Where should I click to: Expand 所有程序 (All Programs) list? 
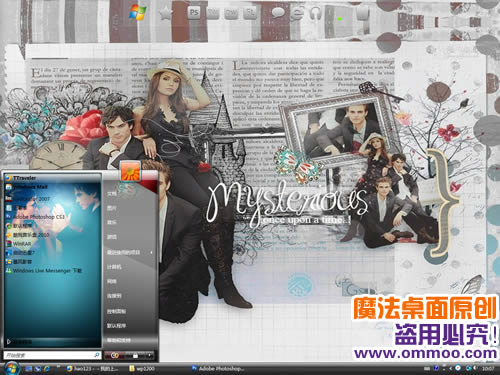(x=20, y=342)
